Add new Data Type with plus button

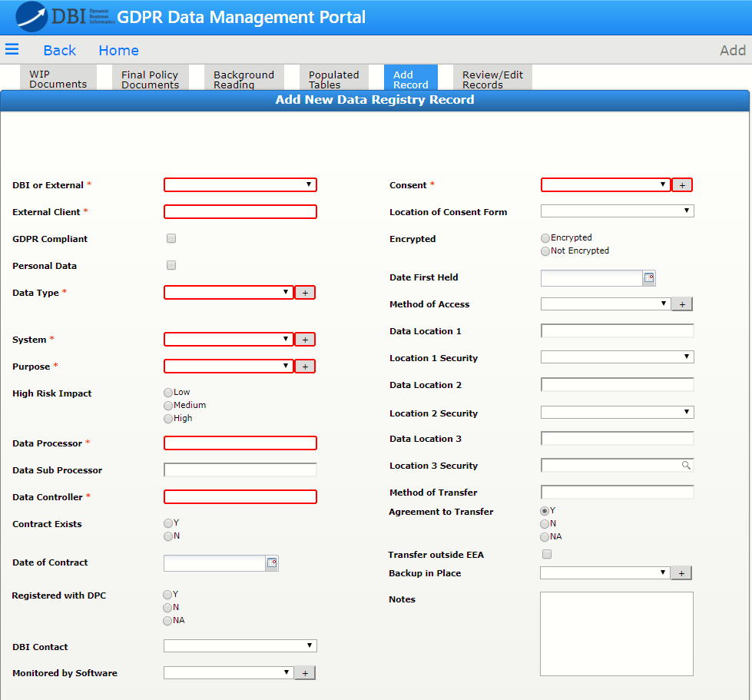tap(305, 293)
